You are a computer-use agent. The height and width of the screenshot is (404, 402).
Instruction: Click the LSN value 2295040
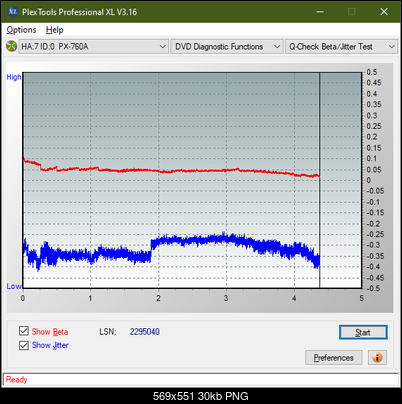coord(145,332)
